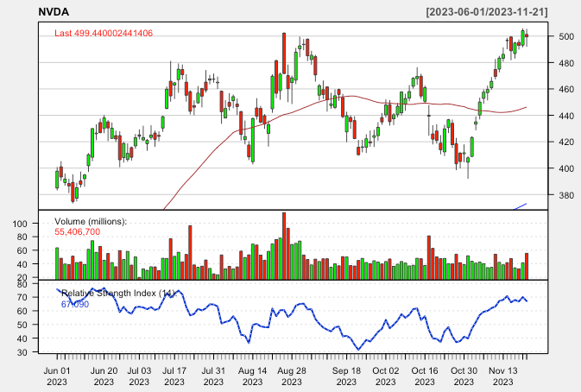Click the Jul 03 2023 date label
Screen dimensions: 581x392
click(x=139, y=376)
